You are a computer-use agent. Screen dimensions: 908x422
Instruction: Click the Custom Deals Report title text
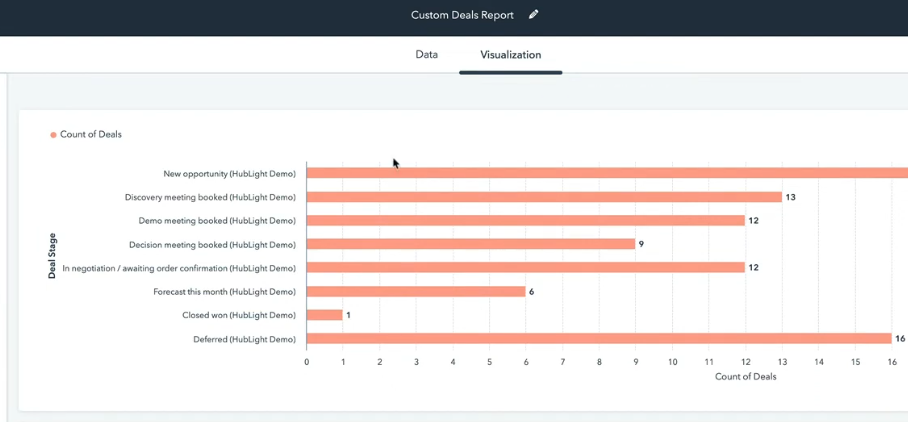pyautogui.click(x=461, y=15)
